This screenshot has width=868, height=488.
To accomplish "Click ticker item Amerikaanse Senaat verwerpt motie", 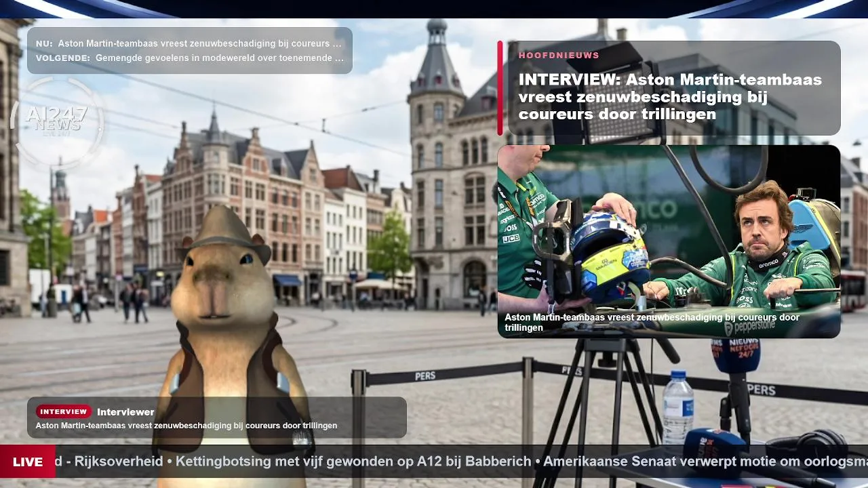I will (x=705, y=462).
